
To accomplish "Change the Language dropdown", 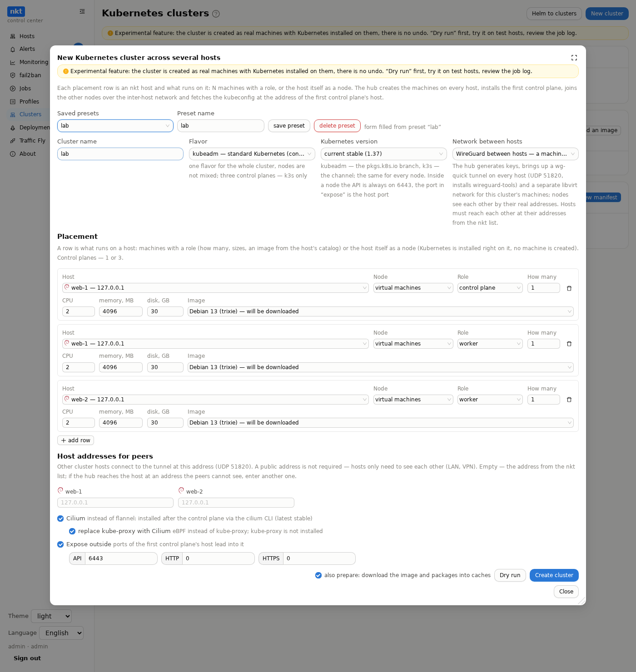I will 61,633.
